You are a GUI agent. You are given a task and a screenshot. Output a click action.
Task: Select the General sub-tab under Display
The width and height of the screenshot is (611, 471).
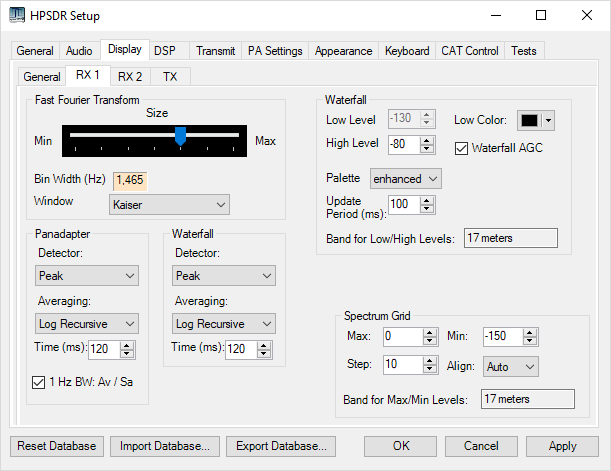click(42, 76)
